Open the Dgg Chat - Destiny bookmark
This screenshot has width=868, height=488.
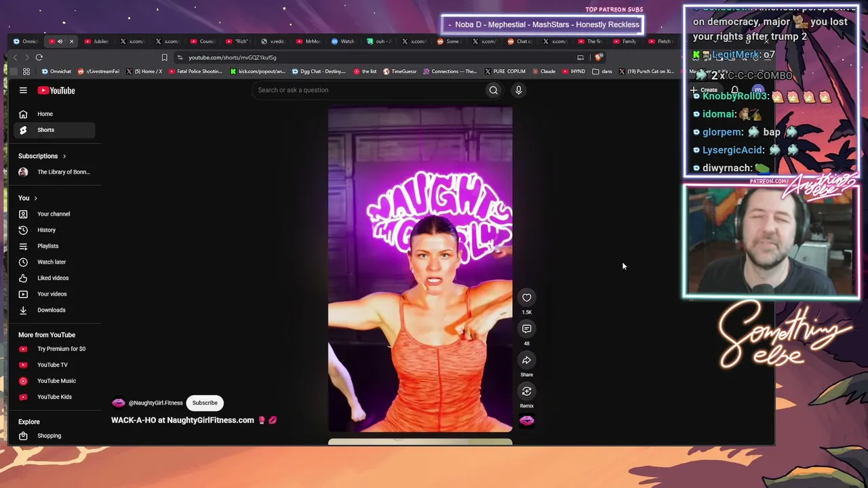pos(319,71)
